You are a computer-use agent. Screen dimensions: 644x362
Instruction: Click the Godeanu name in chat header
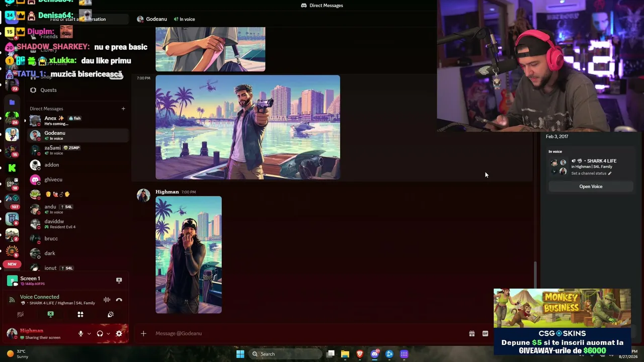[156, 19]
